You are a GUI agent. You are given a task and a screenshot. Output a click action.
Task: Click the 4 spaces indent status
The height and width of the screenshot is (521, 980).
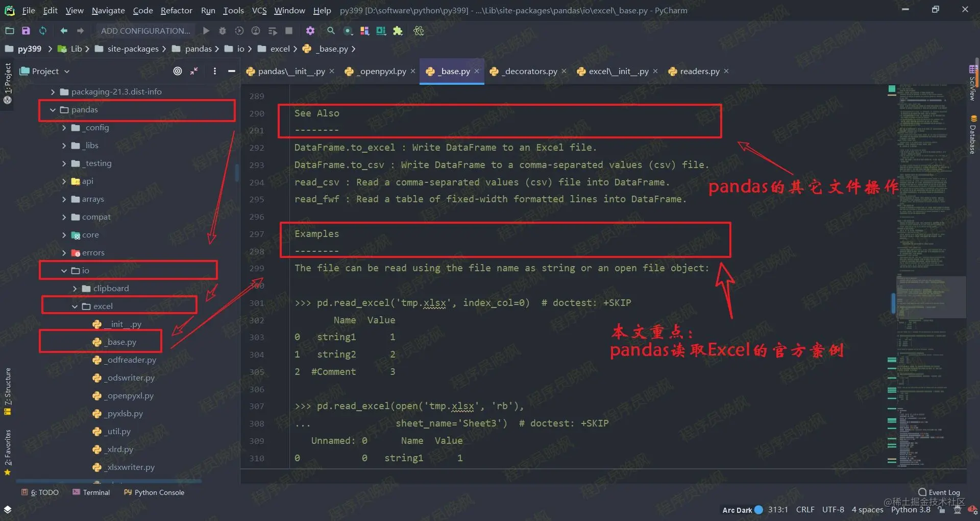[867, 509]
